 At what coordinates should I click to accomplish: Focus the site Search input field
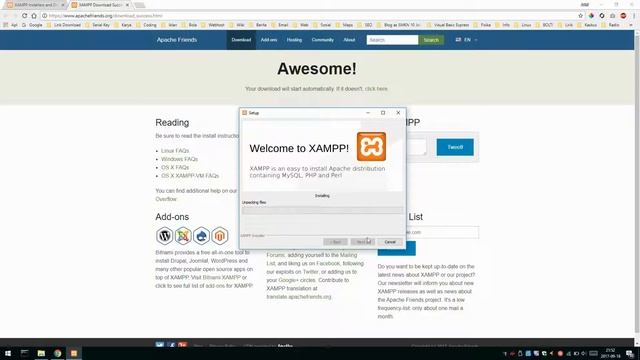pos(392,40)
